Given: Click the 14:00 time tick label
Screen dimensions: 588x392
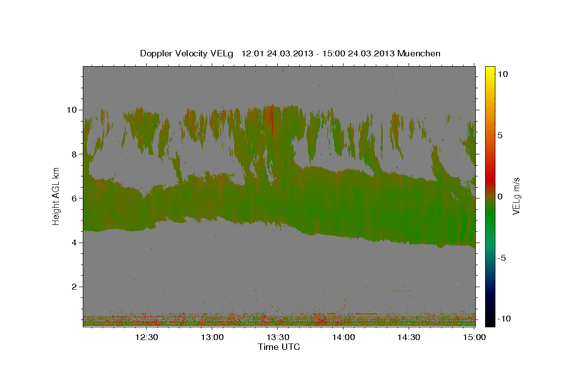Looking at the screenshot, I should [x=343, y=337].
